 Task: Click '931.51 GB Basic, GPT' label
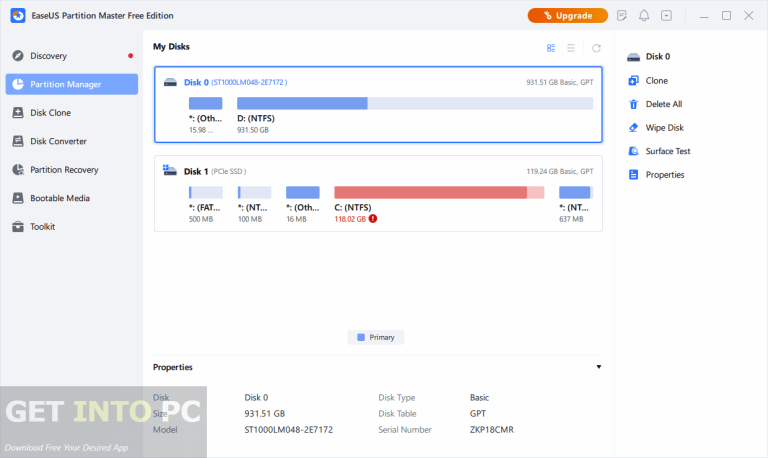tap(560, 82)
